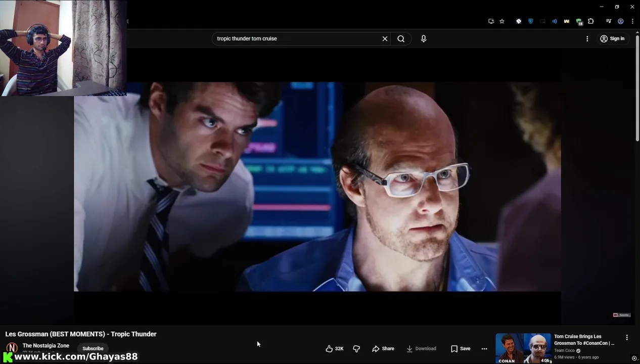The height and width of the screenshot is (364, 640).
Task: Click the Subscribe watermark in video corner
Action: [x=621, y=314]
